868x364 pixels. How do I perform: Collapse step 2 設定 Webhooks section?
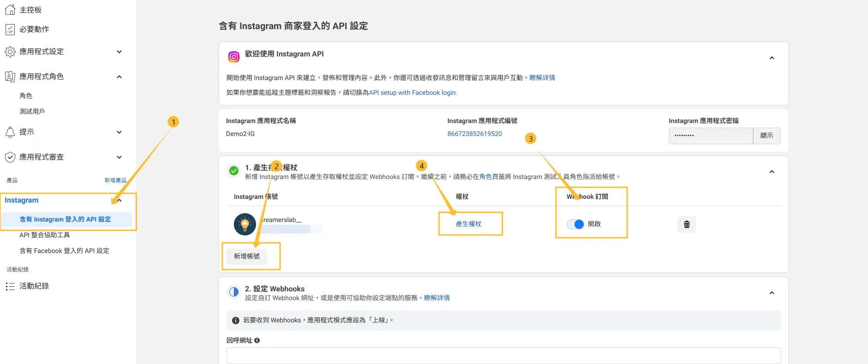[771, 293]
